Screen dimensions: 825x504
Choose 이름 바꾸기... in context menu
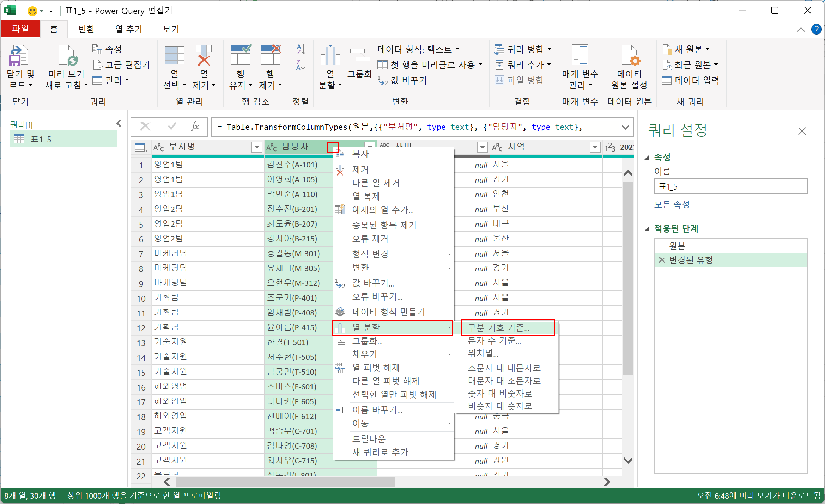pyautogui.click(x=377, y=410)
